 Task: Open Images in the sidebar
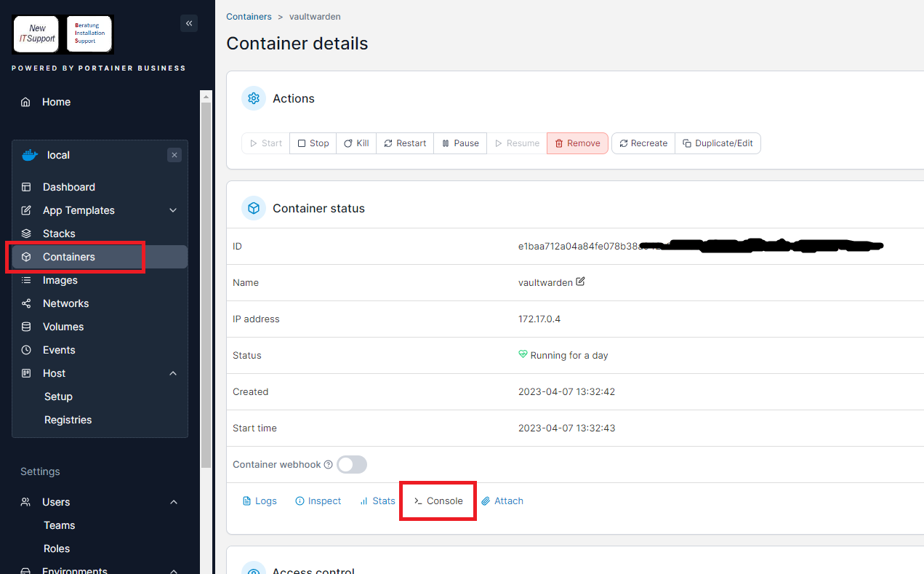pyautogui.click(x=60, y=280)
